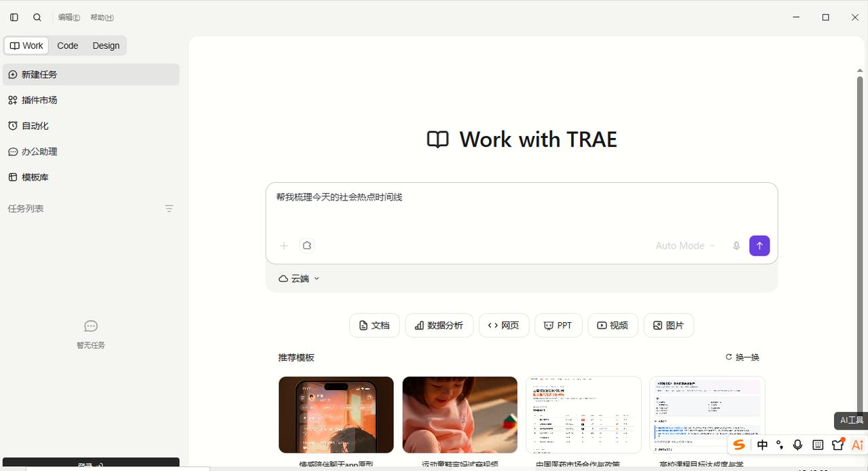Toggle the 中 Chinese input mode

point(763,445)
